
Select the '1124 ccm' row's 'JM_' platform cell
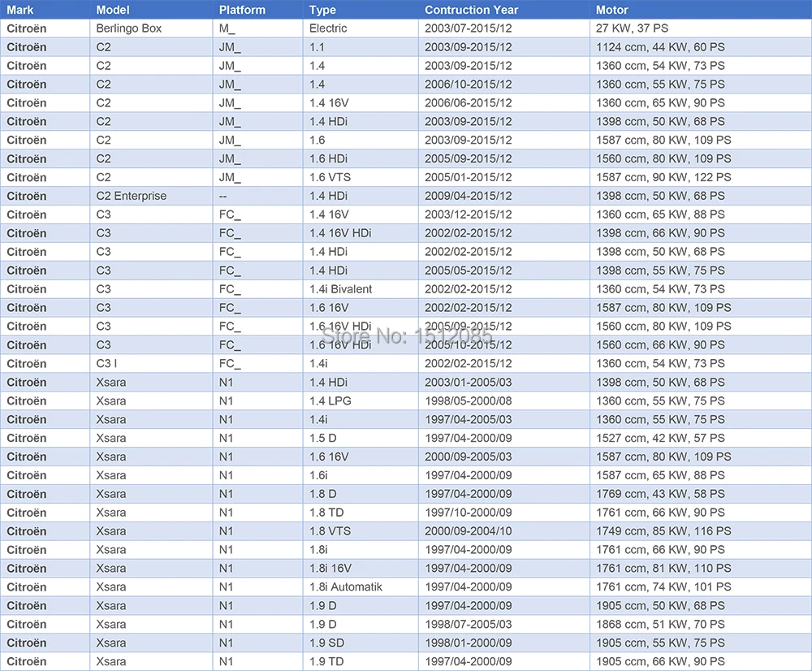[x=258, y=47]
